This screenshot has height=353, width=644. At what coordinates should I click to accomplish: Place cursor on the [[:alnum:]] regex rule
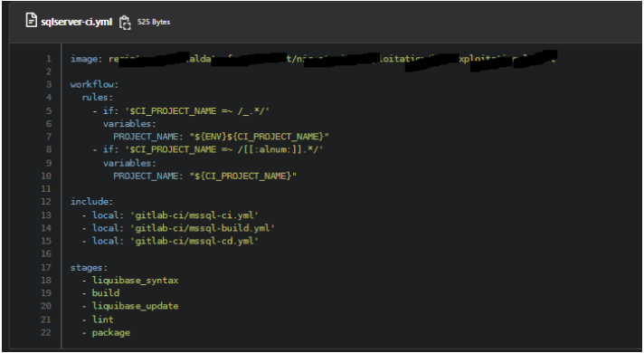[x=208, y=149]
